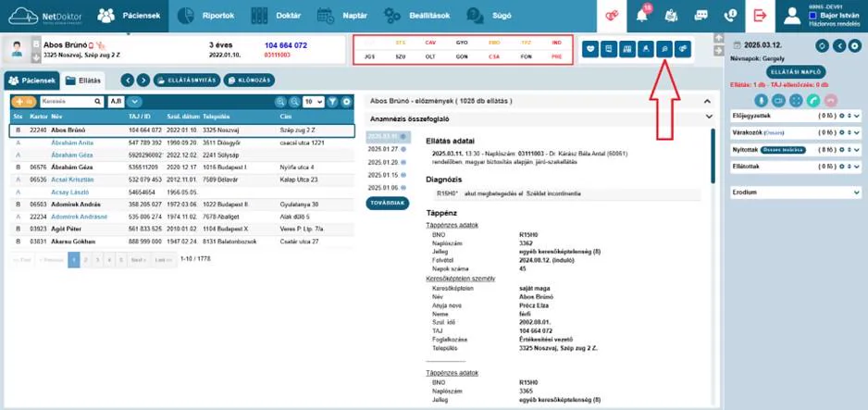Open patient table settings gear
868x410 pixels.
[347, 102]
